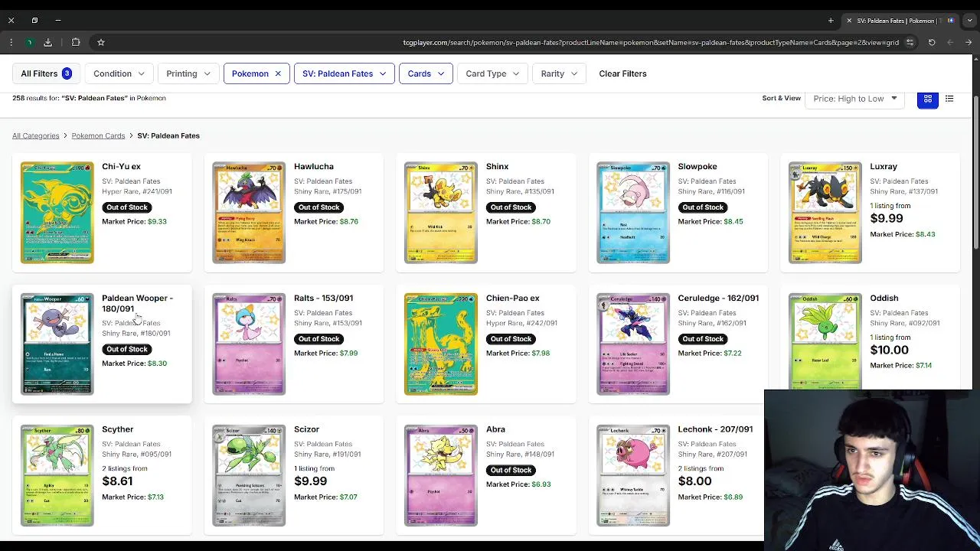
Task: Click Lechonk's $8.00 listing price
Action: coord(694,481)
